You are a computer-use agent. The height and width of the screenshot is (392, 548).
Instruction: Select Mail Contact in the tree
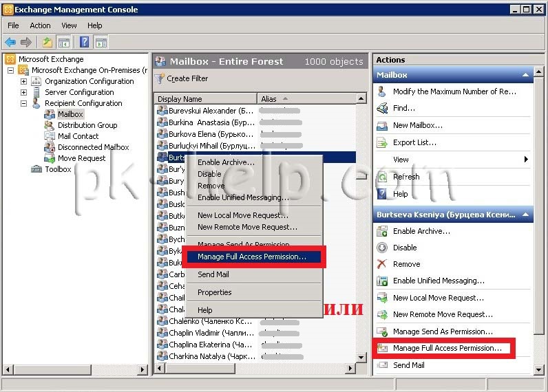coord(78,136)
